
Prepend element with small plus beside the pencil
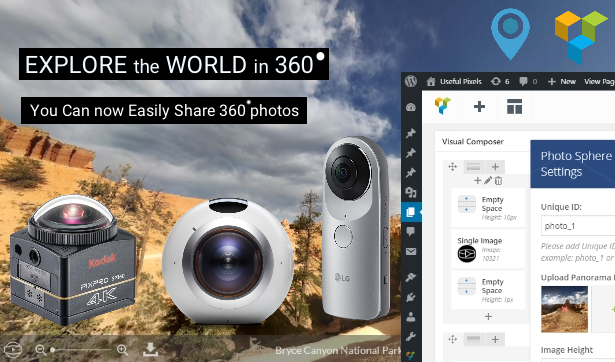pos(477,180)
